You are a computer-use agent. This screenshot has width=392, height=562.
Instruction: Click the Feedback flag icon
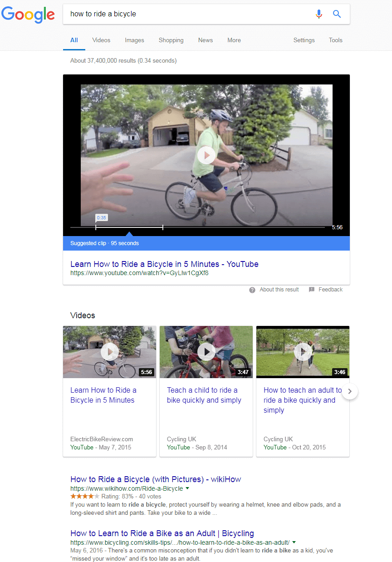click(312, 290)
